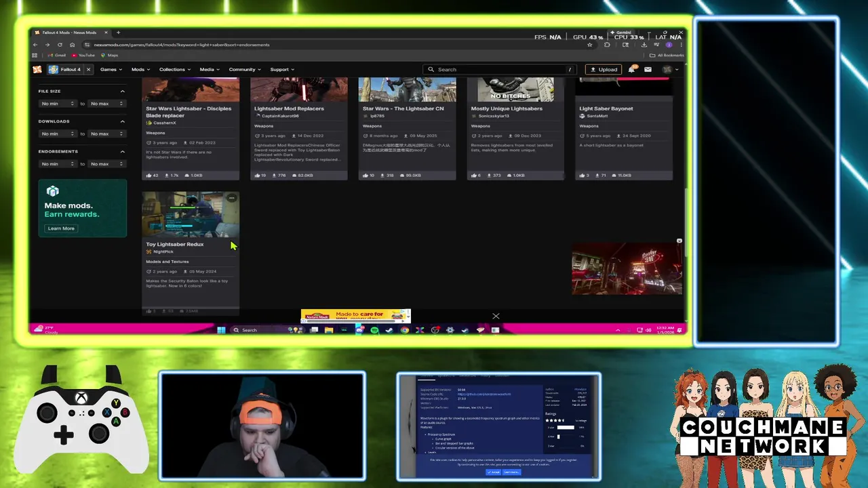Open the Maps bookmark
Screen dimensions: 868x488
[x=109, y=56]
